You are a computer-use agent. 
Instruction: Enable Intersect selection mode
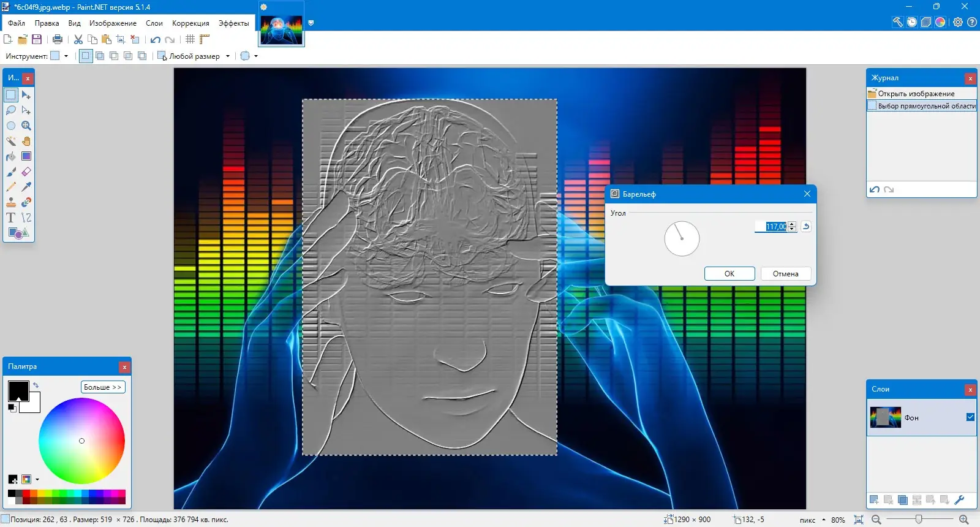point(128,56)
